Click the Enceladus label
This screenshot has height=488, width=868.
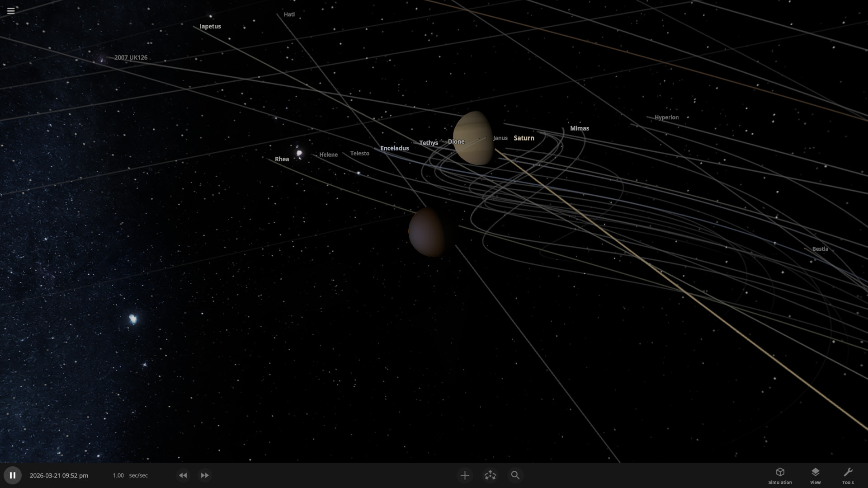tap(394, 148)
